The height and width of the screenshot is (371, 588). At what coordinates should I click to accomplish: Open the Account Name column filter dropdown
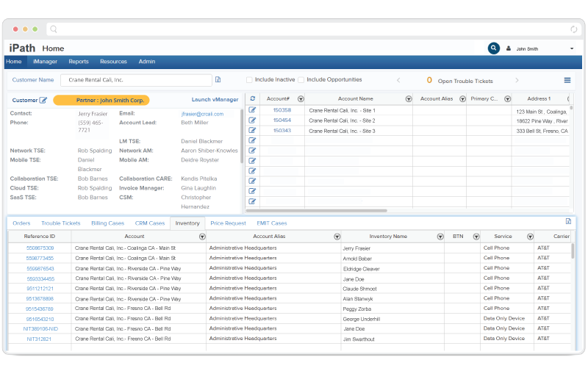409,98
